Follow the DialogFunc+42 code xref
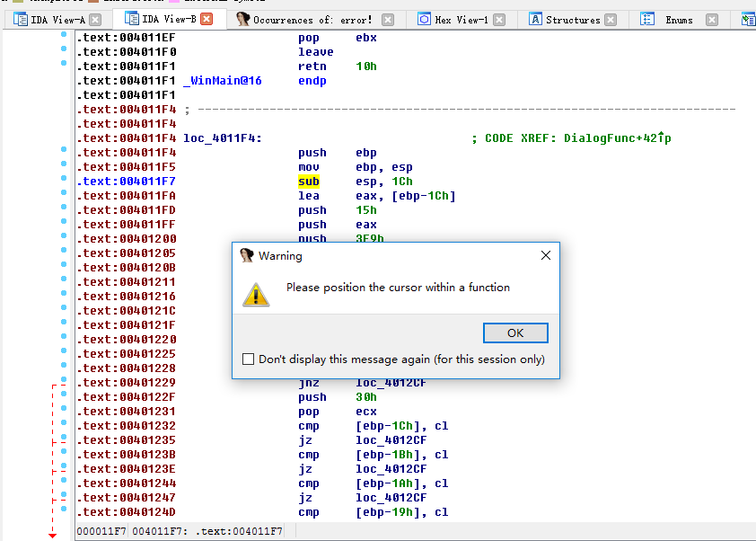 point(617,138)
